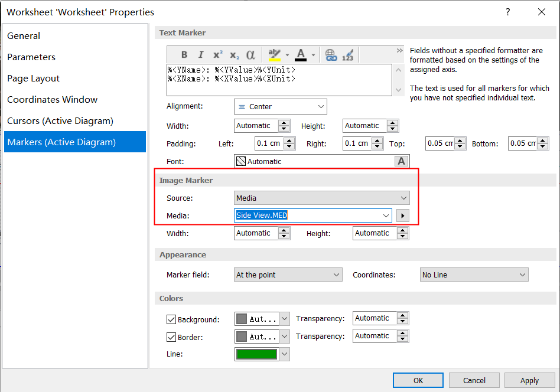Screen dimensions: 560x392
Task: Open the help question mark
Action: tap(507, 12)
